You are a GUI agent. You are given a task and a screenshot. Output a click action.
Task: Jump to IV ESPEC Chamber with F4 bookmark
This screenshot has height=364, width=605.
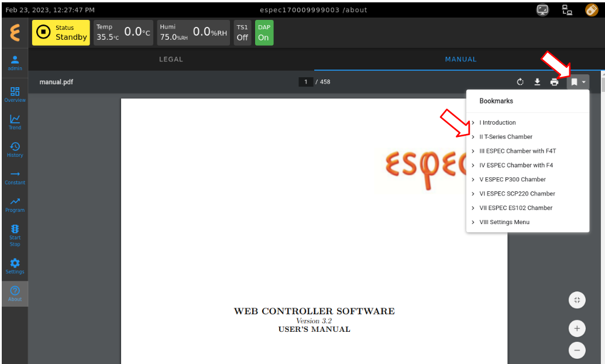click(516, 165)
